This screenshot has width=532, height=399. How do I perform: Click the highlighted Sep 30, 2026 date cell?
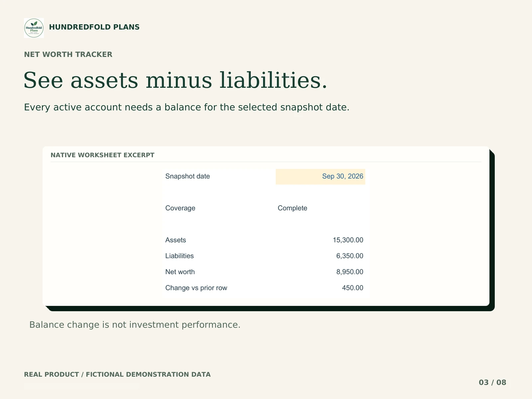tap(321, 177)
